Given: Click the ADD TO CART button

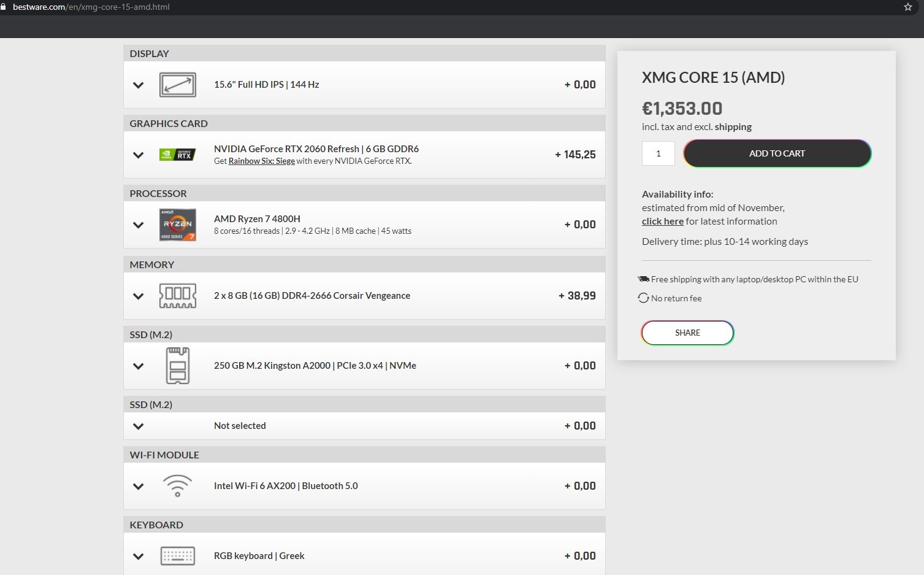Looking at the screenshot, I should click(x=777, y=153).
